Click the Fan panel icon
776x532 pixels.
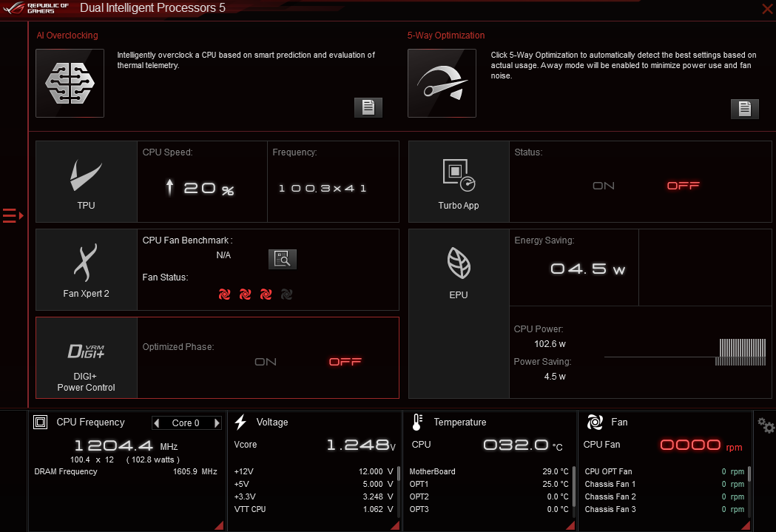coord(594,422)
